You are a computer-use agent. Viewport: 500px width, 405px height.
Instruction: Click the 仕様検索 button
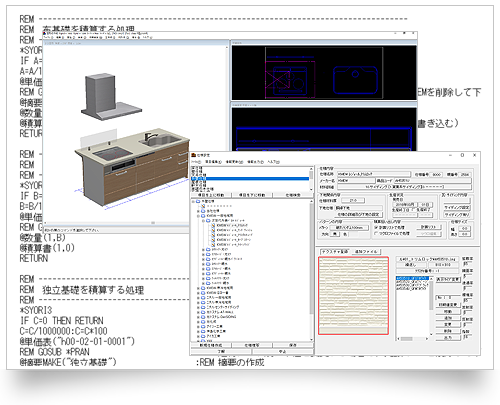click(x=293, y=195)
